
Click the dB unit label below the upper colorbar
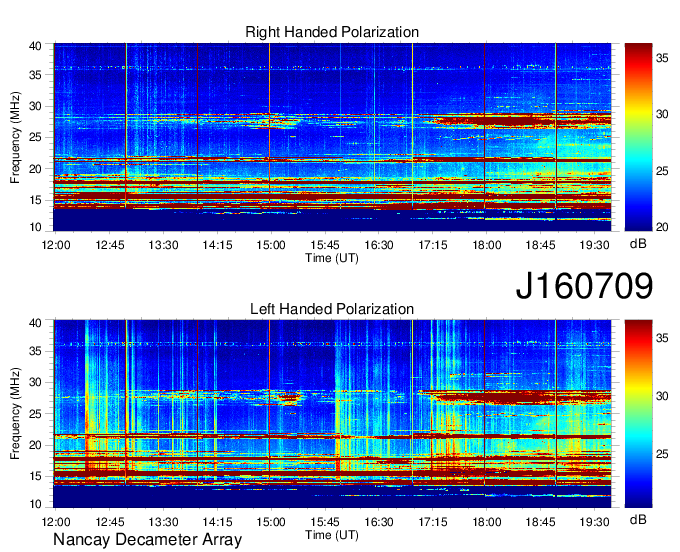(x=638, y=244)
